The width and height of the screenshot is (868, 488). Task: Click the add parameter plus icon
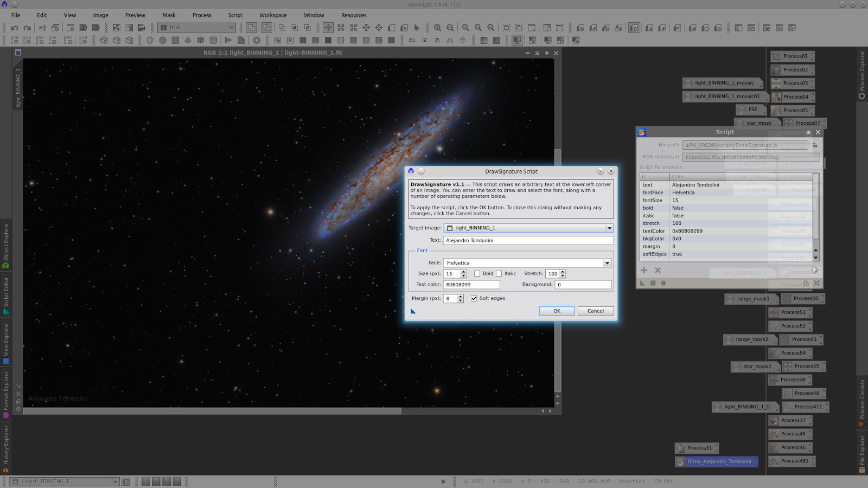coord(644,270)
